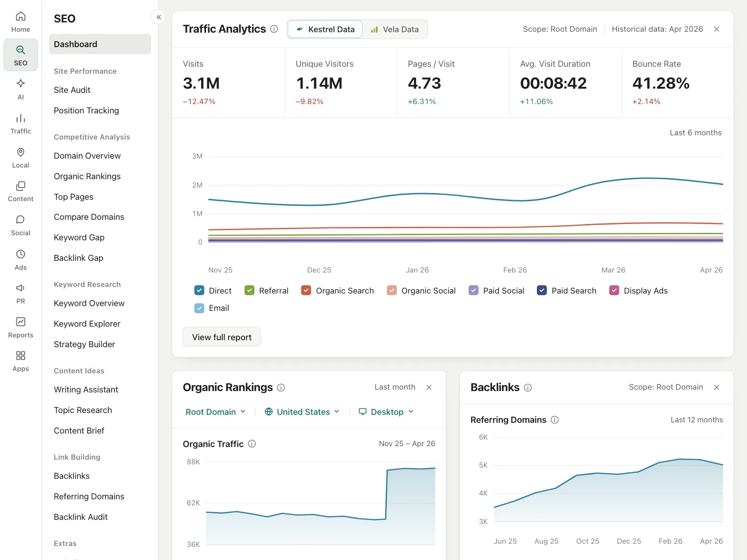The image size is (747, 560).
Task: Expand the Root Domain dropdown
Action: click(x=216, y=412)
